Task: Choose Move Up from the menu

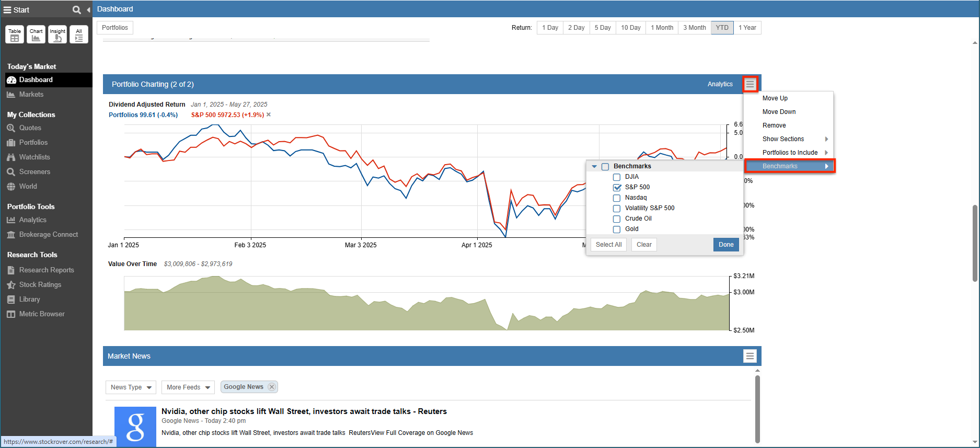Action: (x=789, y=98)
